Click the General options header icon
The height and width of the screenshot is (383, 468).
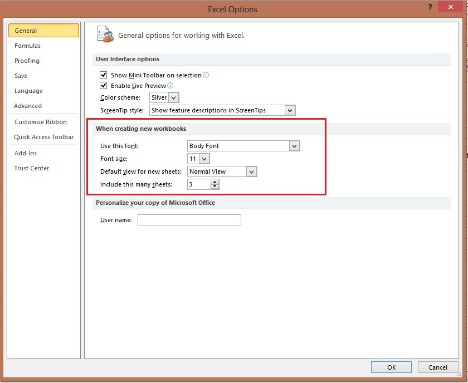tap(105, 34)
